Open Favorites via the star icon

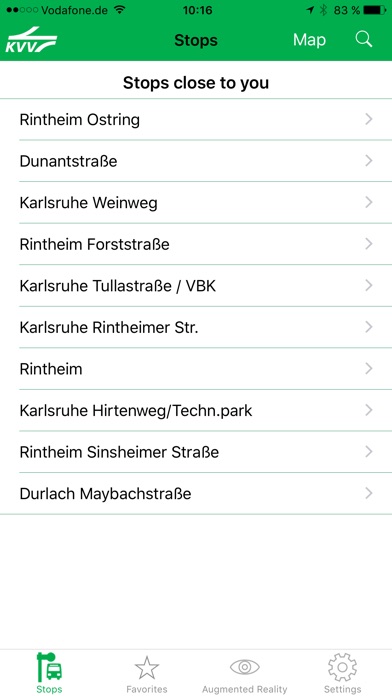147,668
